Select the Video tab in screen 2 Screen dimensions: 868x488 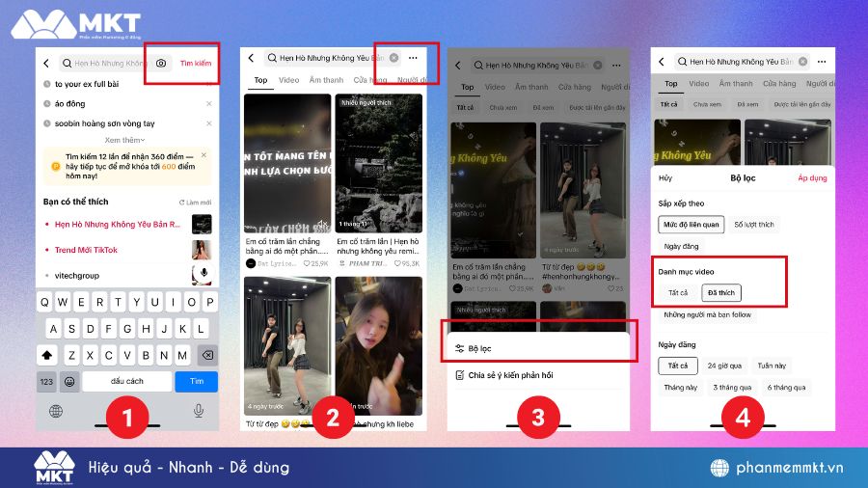288,80
